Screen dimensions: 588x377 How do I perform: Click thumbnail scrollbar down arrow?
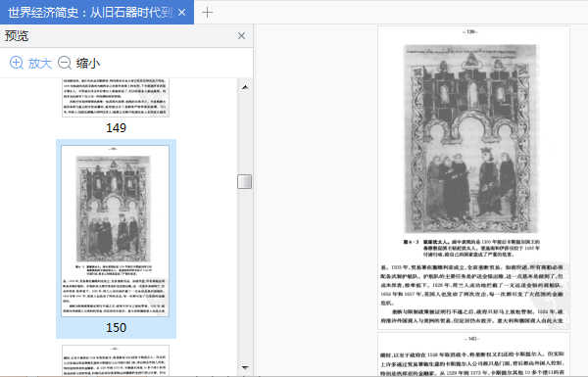(x=245, y=367)
